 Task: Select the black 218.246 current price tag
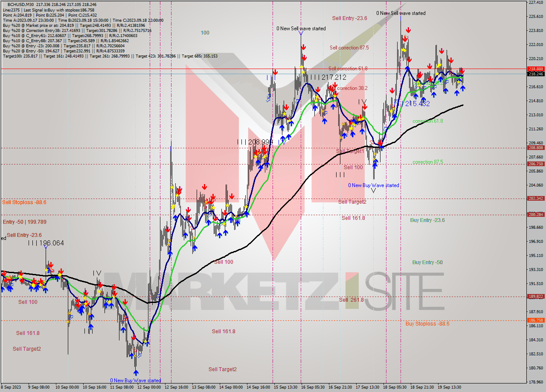pyautogui.click(x=536, y=74)
